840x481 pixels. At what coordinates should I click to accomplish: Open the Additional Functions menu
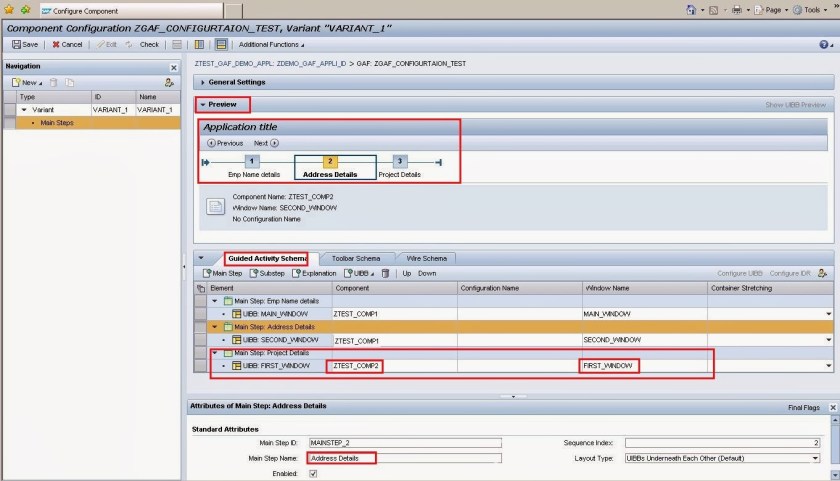click(x=272, y=44)
